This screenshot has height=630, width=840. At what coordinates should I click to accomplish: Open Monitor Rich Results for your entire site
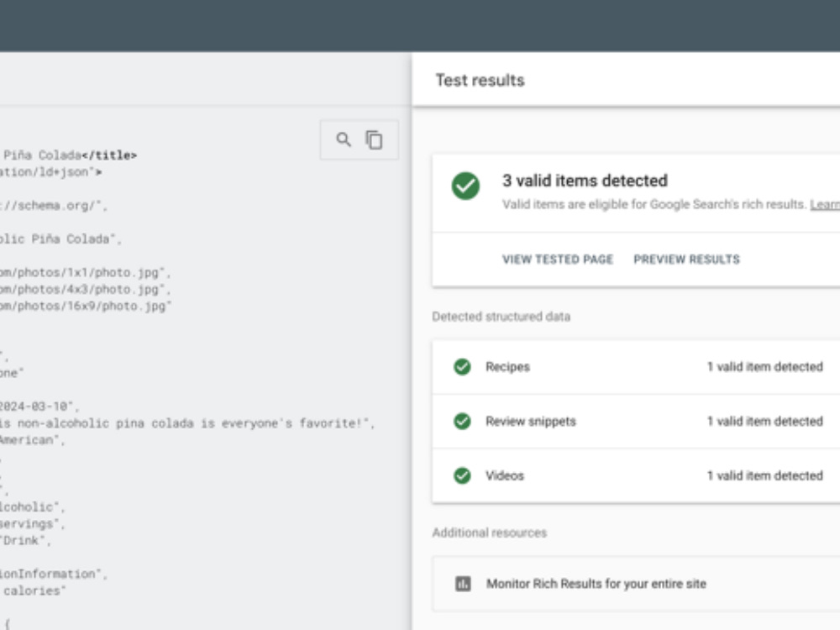[636, 584]
